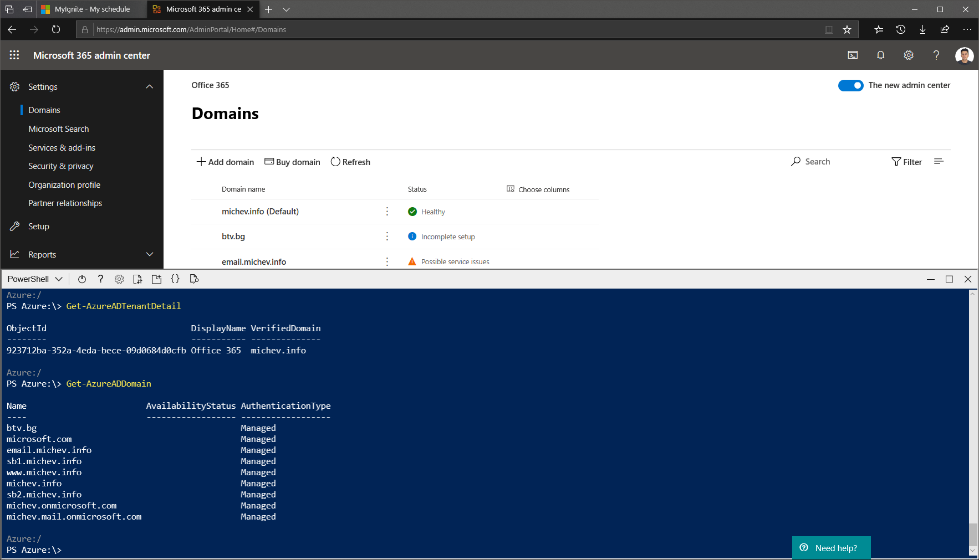
Task: Close the Microsoft 365 admin center tab
Action: (x=250, y=9)
